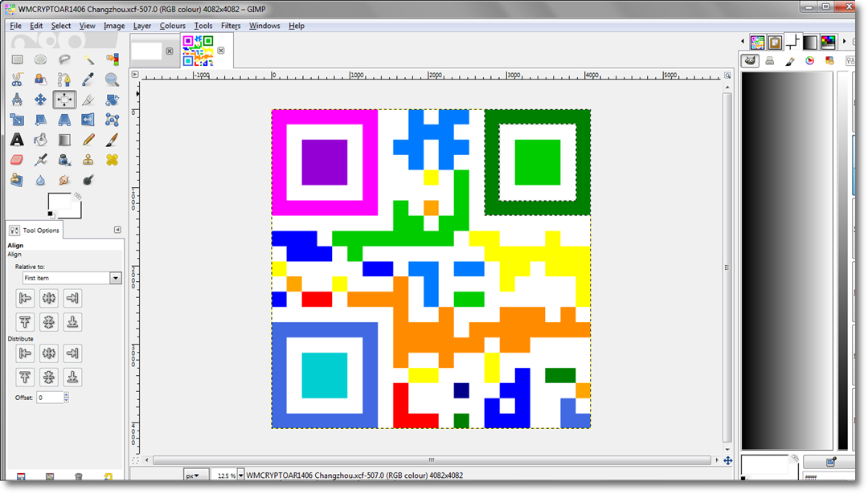Distribute right edges of targets
Image resolution: width=868 pixels, height=494 pixels.
[x=72, y=353]
